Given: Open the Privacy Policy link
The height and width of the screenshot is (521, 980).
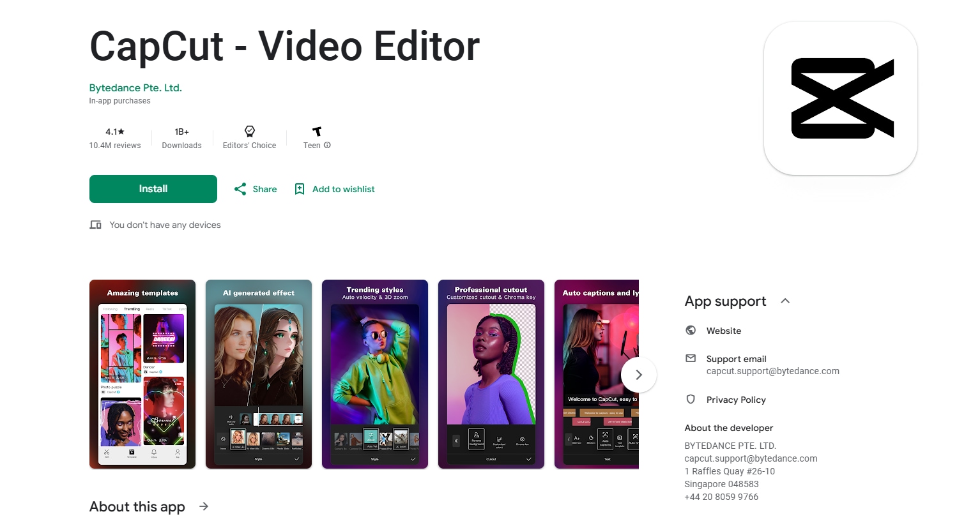Looking at the screenshot, I should click(736, 400).
